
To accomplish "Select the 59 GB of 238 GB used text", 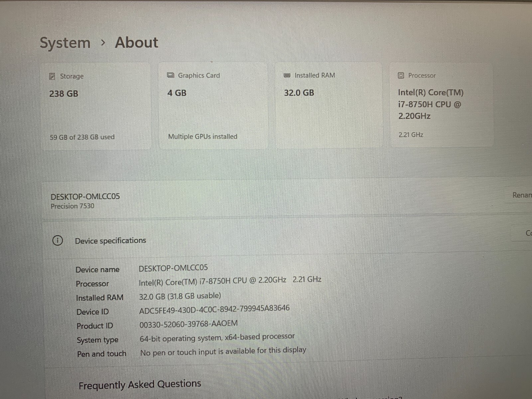I will 82,137.
